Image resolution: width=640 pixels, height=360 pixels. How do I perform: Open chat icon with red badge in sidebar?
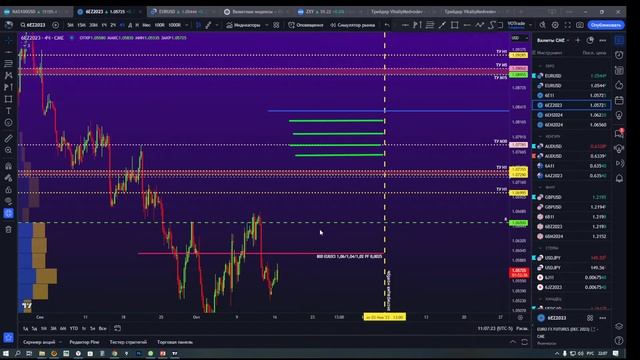coord(619,133)
